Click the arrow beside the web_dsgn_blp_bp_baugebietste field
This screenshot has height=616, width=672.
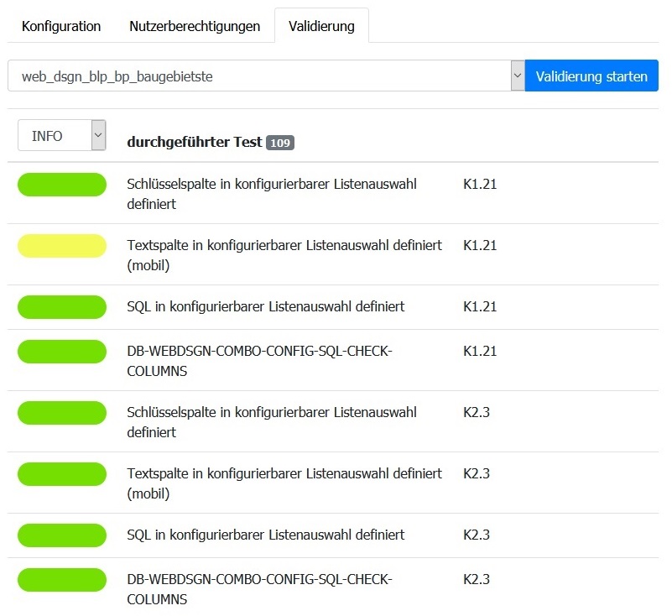click(517, 76)
